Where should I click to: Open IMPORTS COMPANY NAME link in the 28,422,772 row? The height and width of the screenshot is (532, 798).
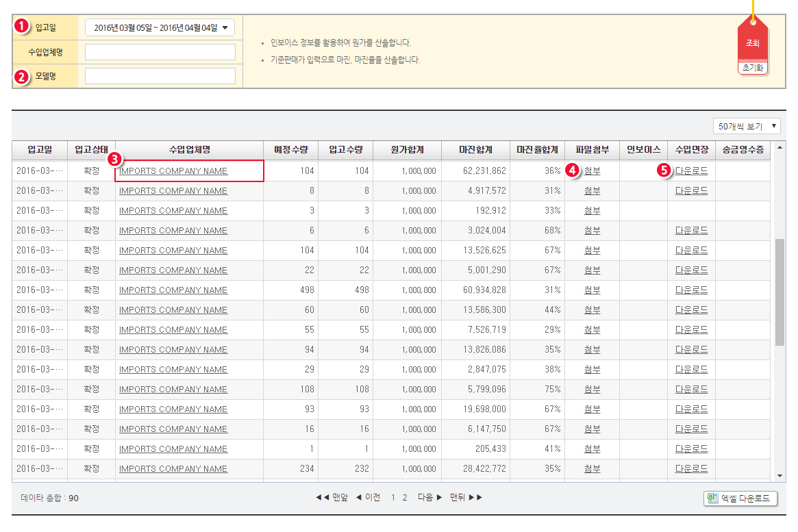[x=173, y=468]
